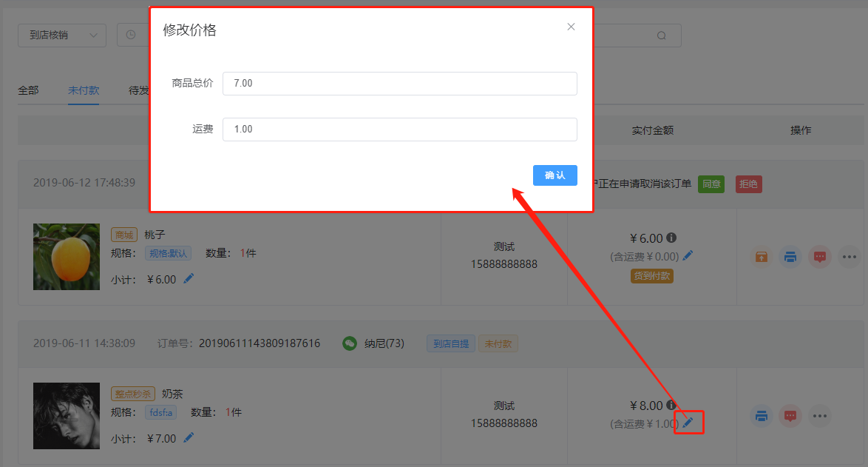868x467 pixels.
Task: Edit the 桃子 subtotal with pencil icon
Action: (x=189, y=278)
